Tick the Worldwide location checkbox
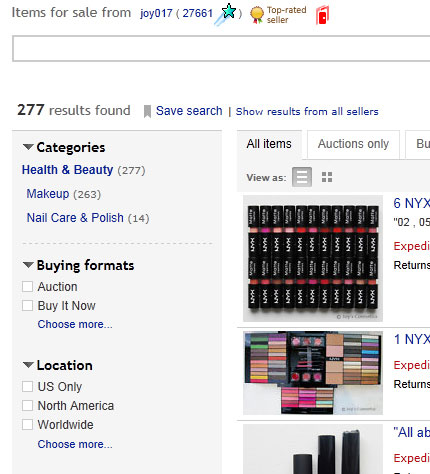Viewport: 430px width, 474px height. [x=27, y=425]
